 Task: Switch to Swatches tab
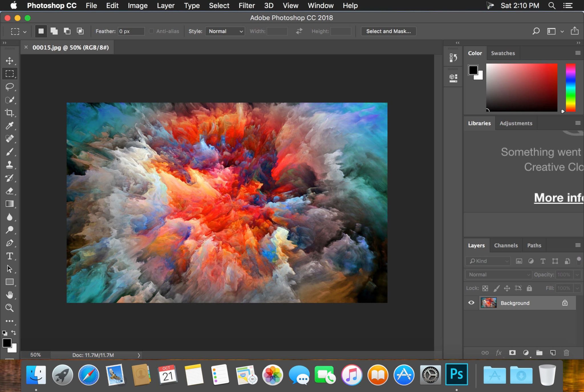502,52
